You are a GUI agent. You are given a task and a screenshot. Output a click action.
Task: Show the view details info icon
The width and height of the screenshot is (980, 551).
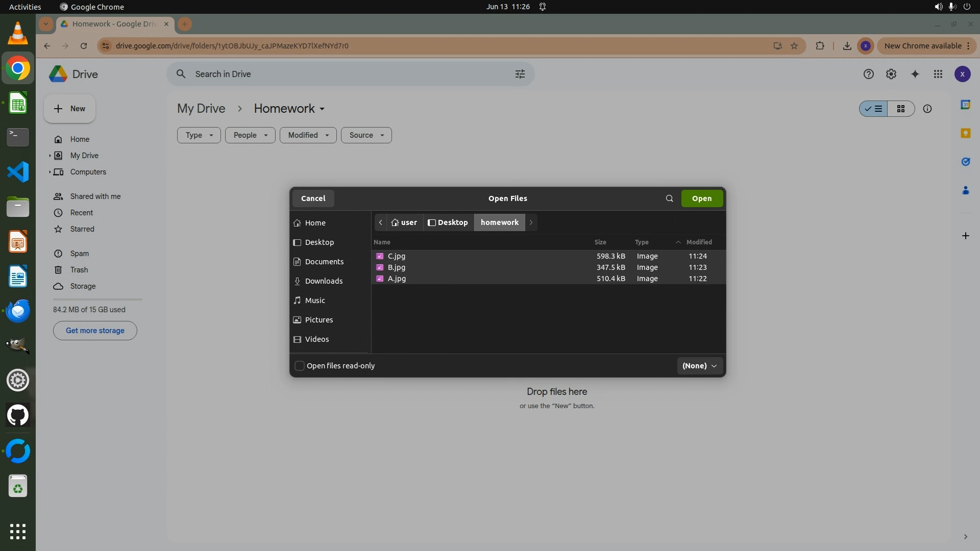927,109
